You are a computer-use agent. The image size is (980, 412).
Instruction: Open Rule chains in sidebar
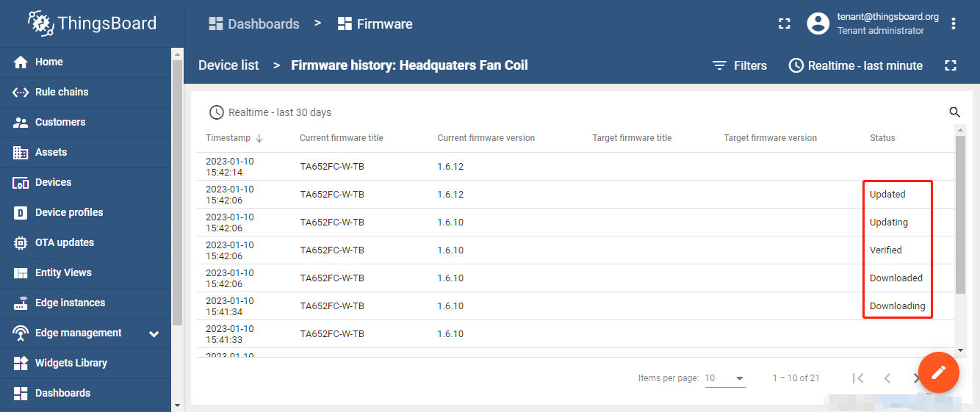coord(85,93)
